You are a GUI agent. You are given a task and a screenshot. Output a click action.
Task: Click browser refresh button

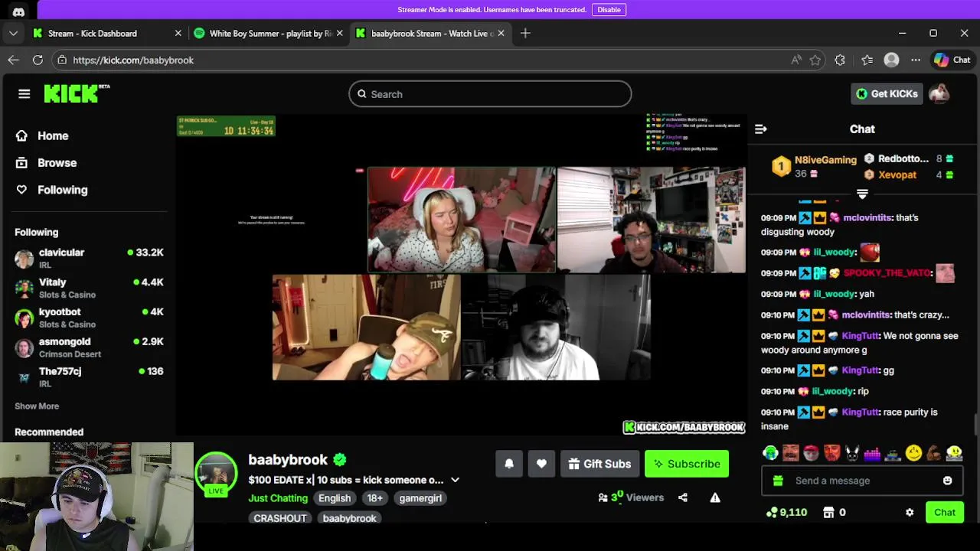38,60
